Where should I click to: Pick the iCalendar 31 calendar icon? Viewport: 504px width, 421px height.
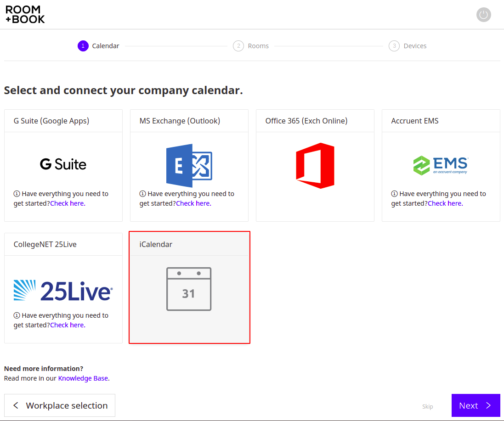(x=189, y=289)
